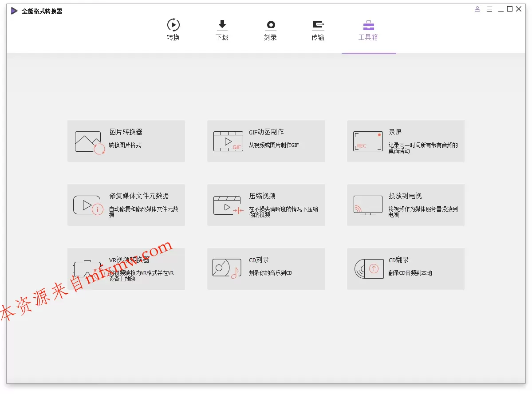The height and width of the screenshot is (394, 532).
Task: Select the 工具箱 toolbox icon
Action: [x=368, y=25]
